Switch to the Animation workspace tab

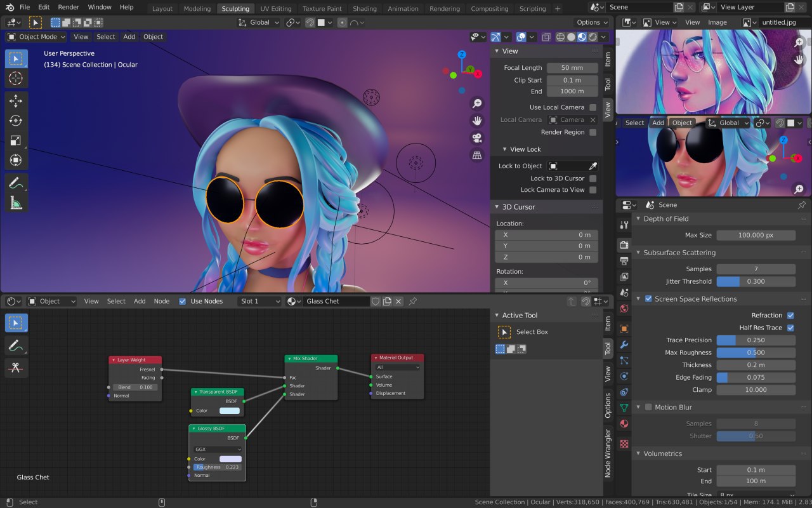403,9
